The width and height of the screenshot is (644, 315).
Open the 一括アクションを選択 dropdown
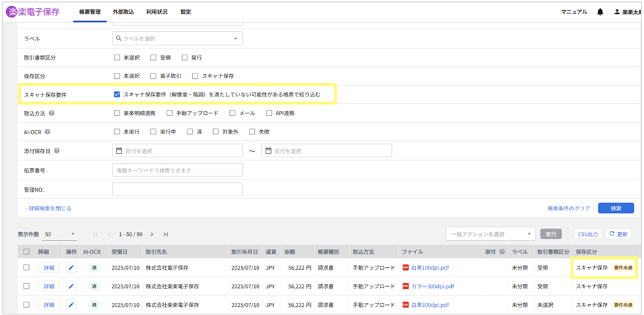click(x=491, y=234)
